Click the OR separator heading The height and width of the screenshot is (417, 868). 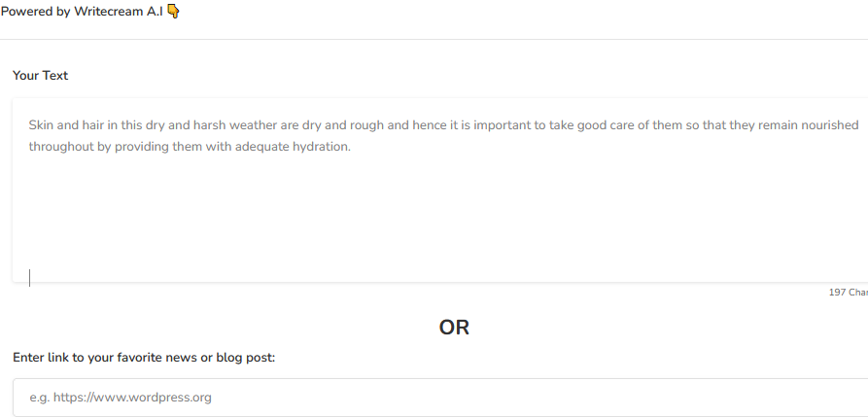(454, 328)
